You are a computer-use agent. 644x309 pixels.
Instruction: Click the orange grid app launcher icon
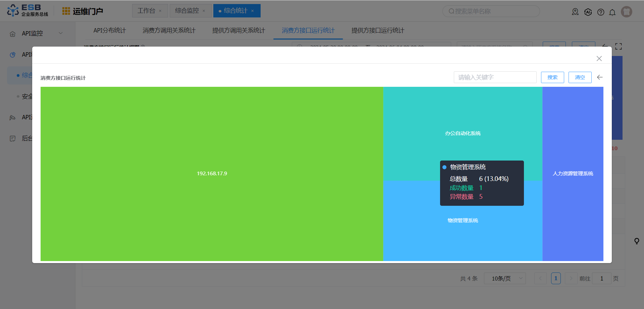tap(66, 11)
